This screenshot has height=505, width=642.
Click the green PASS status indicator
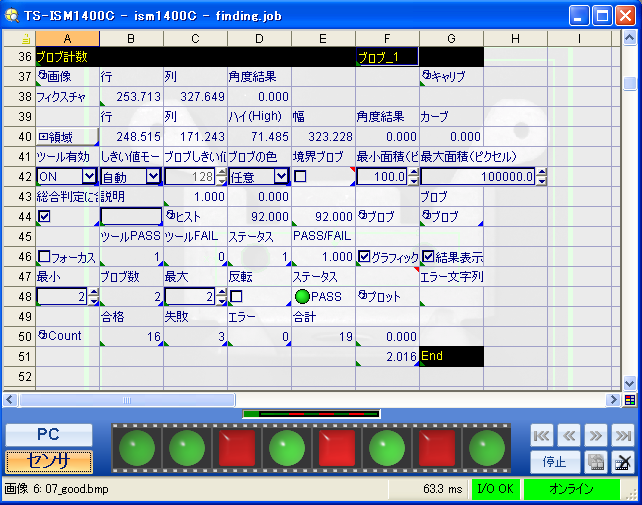(301, 297)
